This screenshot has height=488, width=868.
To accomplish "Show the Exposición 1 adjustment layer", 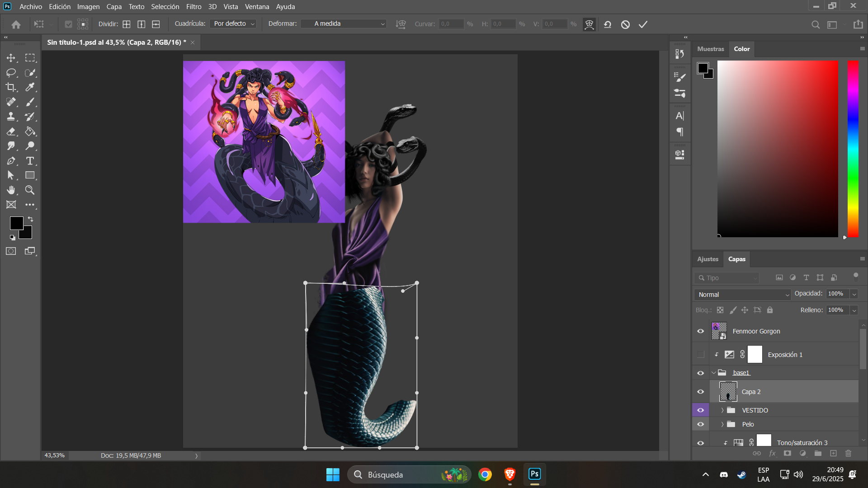I will click(x=701, y=355).
